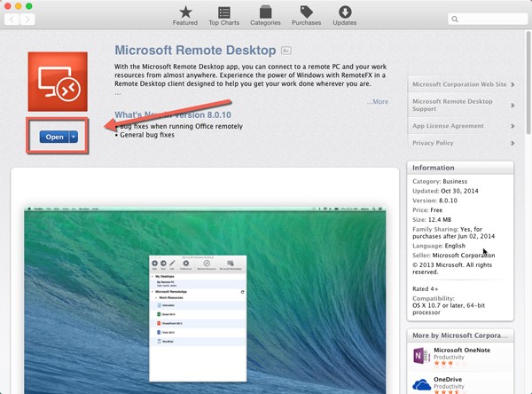
Task: Click chevron next to Privacy Policy
Action: click(x=512, y=144)
